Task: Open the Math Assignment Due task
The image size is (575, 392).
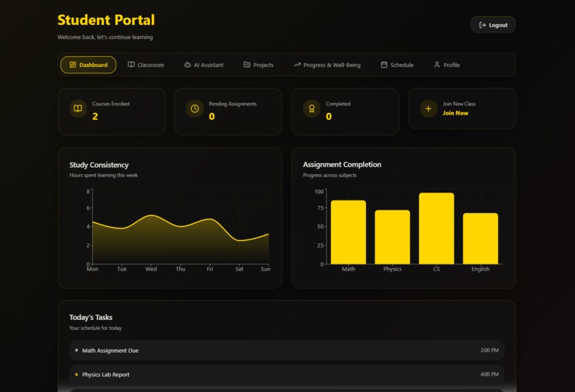Action: coord(287,350)
